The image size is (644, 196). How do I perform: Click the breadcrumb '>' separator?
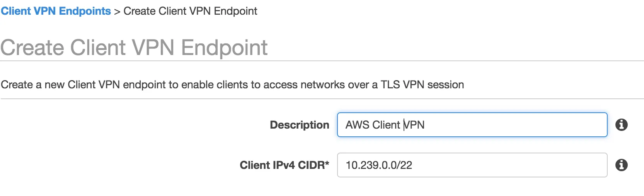(x=117, y=11)
